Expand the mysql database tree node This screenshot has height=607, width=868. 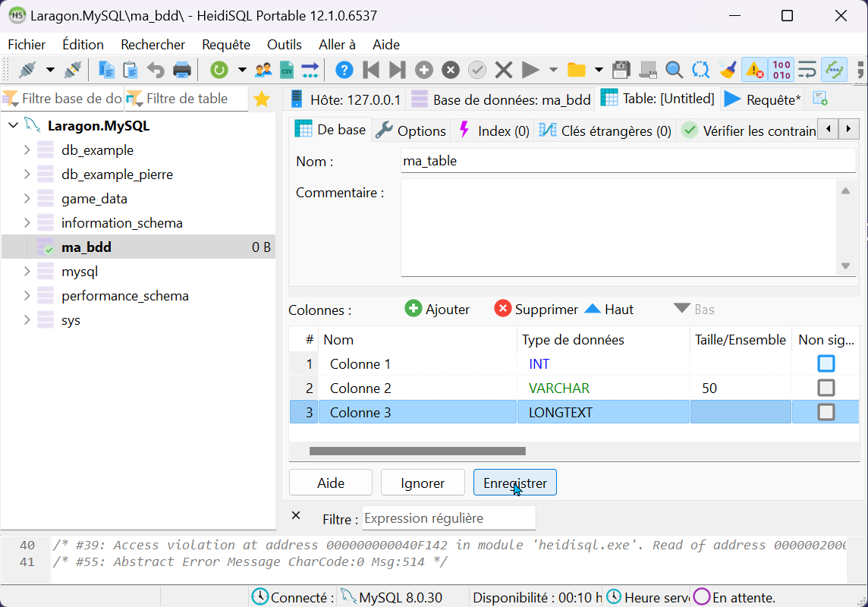27,272
